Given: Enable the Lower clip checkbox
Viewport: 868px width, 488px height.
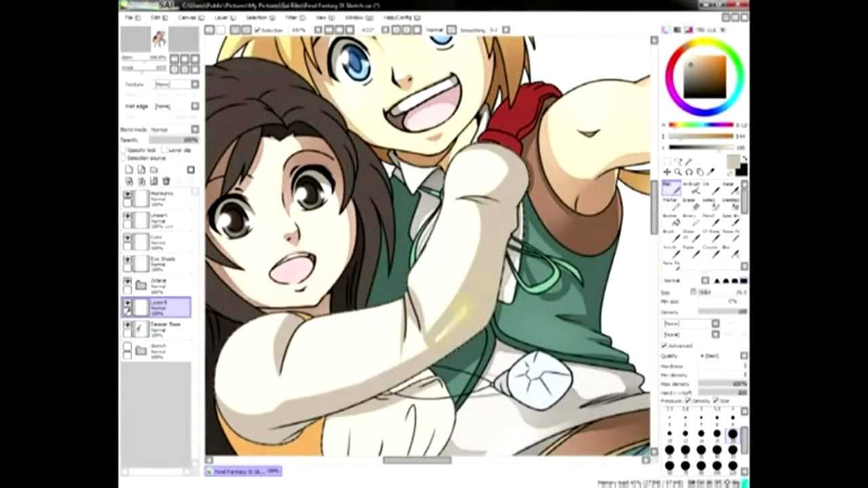Looking at the screenshot, I should tap(165, 150).
